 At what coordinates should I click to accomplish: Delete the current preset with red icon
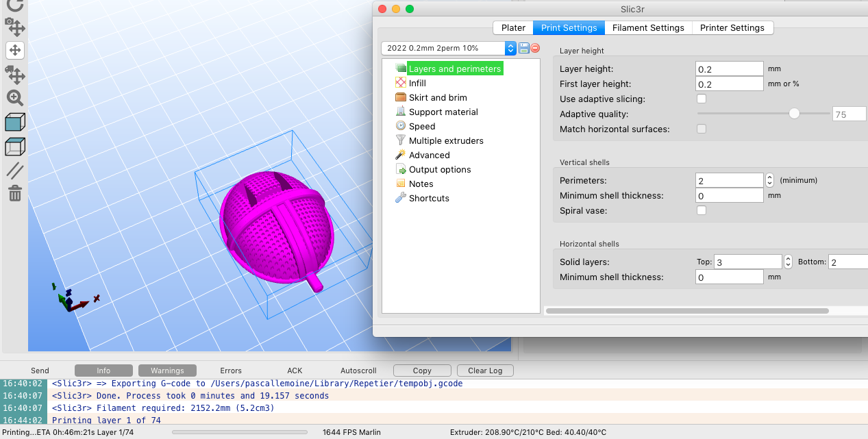(535, 48)
